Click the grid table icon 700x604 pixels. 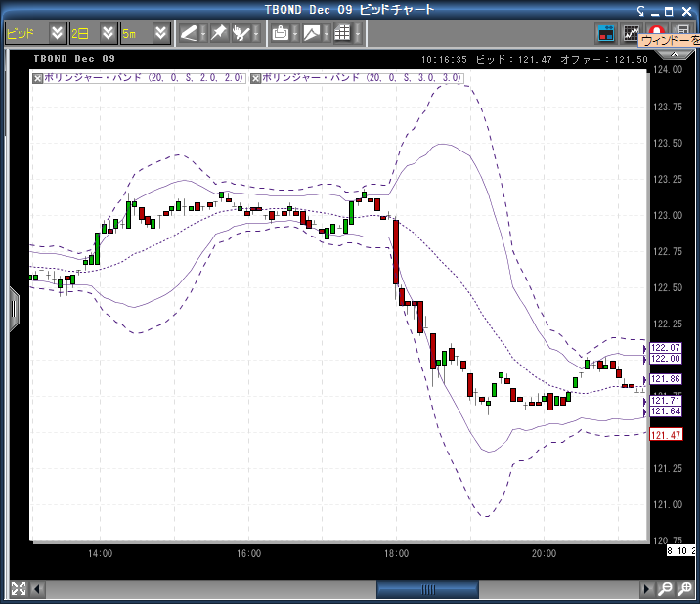coord(342,33)
